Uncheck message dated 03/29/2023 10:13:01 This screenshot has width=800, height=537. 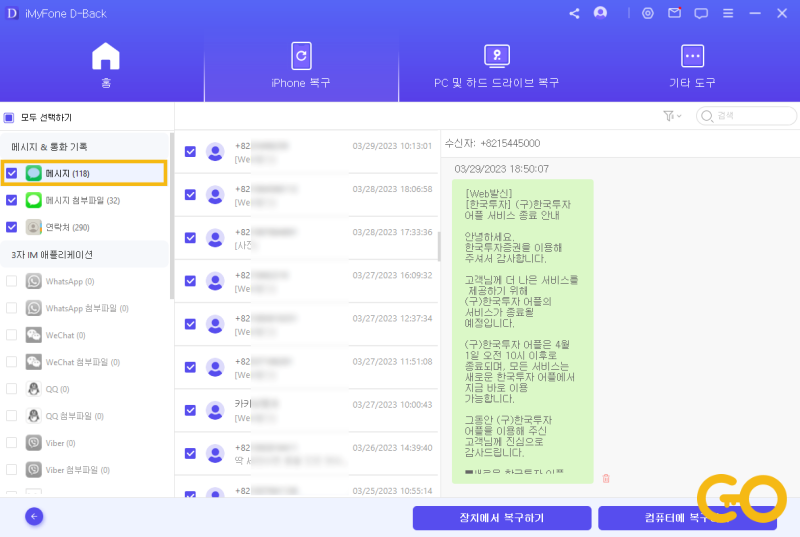(x=190, y=151)
